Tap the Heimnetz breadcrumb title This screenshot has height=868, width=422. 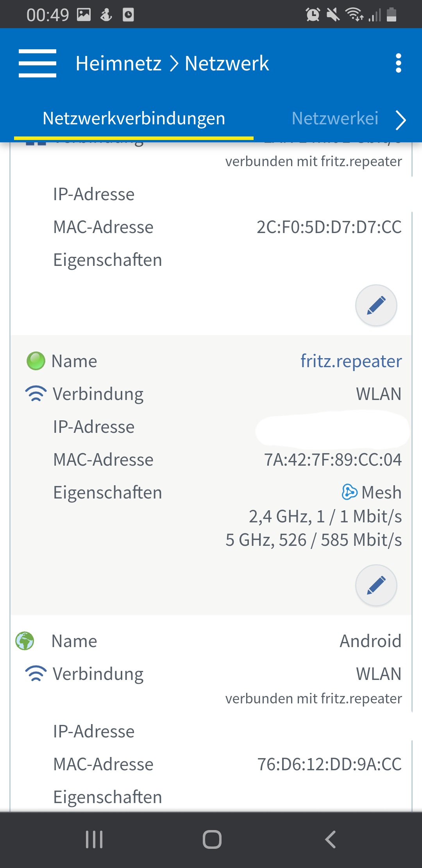[x=118, y=63]
